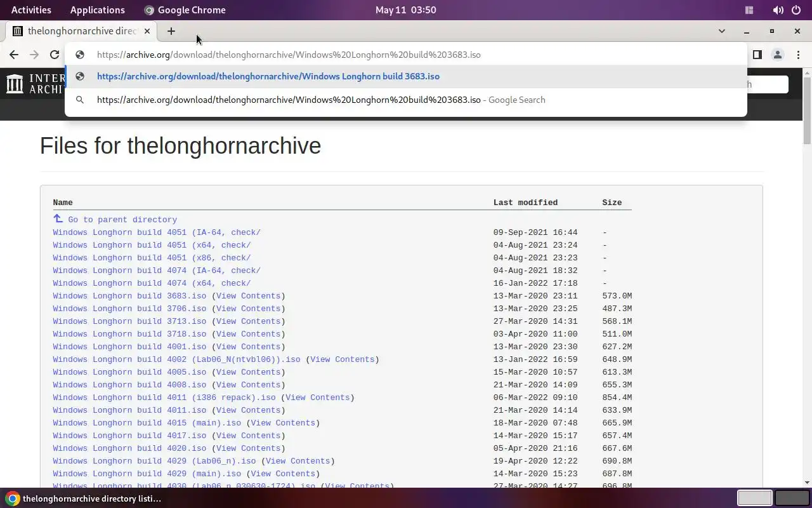Download build 4029 (Lab06_n).iso
The height and width of the screenshot is (508, 812).
(x=154, y=461)
